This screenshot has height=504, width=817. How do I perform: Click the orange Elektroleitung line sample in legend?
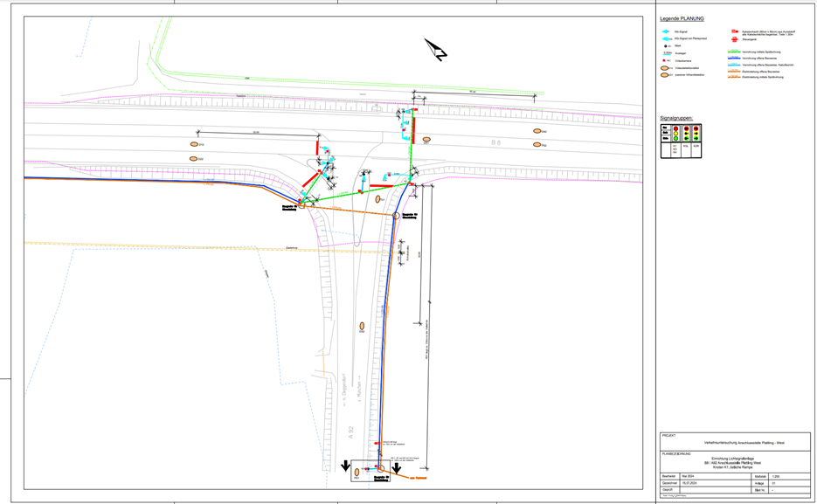734,71
